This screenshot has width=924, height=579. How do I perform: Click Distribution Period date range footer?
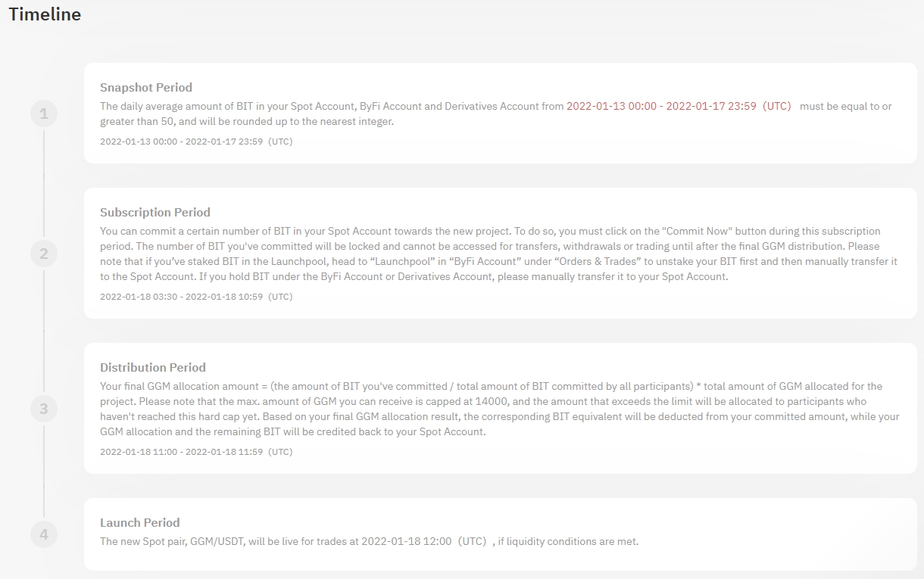(x=196, y=452)
